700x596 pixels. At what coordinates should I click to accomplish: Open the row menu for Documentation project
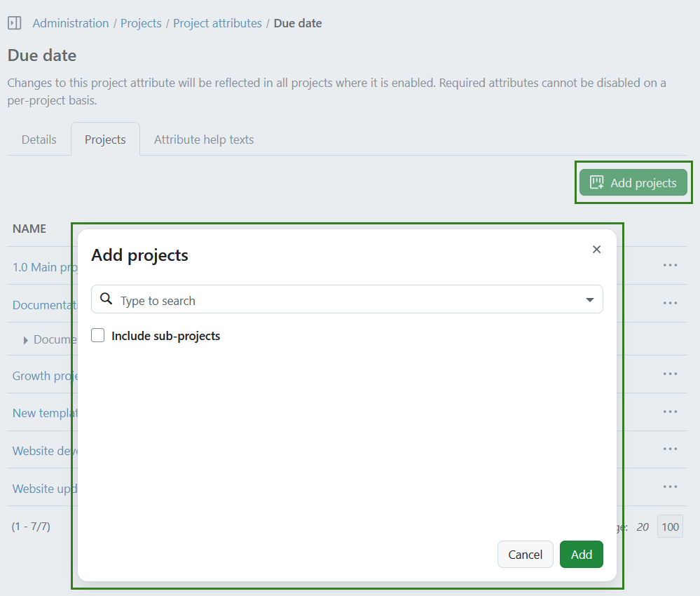pos(669,303)
